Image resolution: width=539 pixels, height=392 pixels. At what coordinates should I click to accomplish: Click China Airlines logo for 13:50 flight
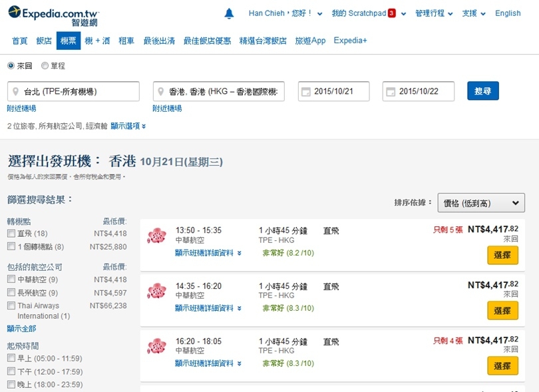[x=156, y=236]
